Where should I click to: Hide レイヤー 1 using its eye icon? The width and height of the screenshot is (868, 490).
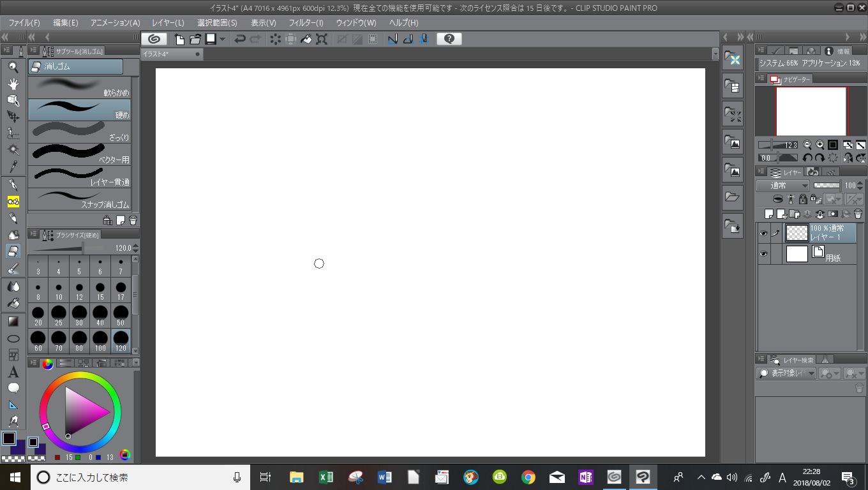(763, 234)
